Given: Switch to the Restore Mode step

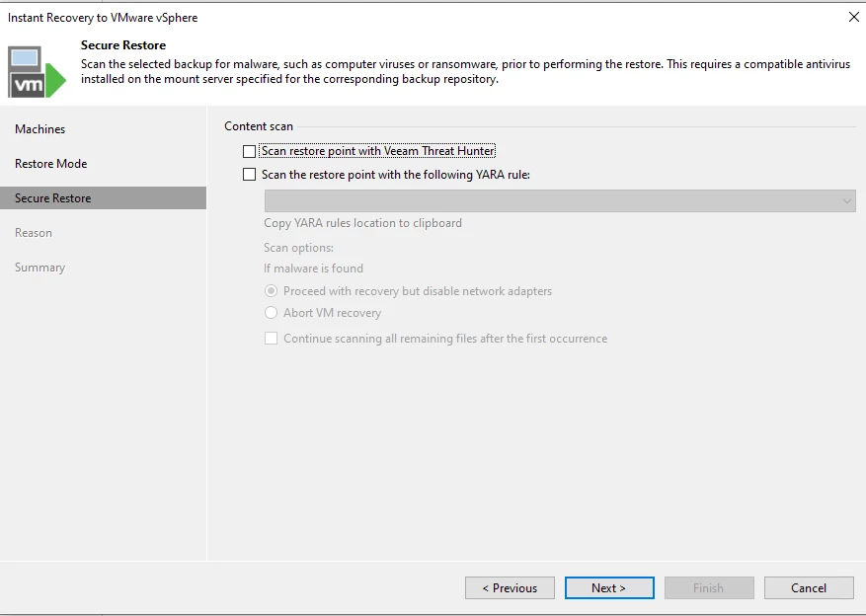Looking at the screenshot, I should (x=51, y=164).
